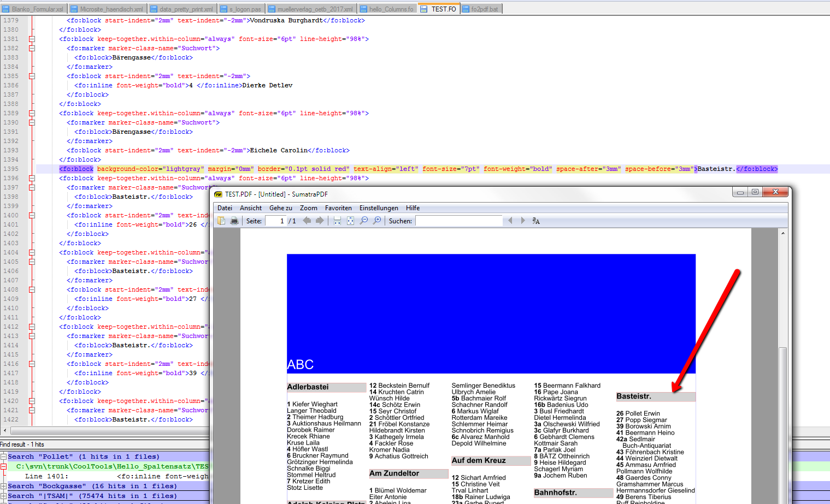The width and height of the screenshot is (830, 504).
Task: Collapse the Search "Pollet" result node
Action: coord(3,456)
